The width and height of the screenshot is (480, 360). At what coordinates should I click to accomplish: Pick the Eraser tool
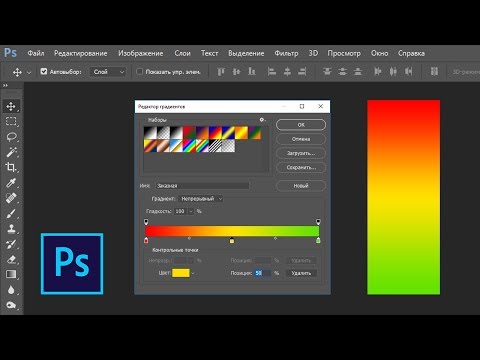[11, 259]
